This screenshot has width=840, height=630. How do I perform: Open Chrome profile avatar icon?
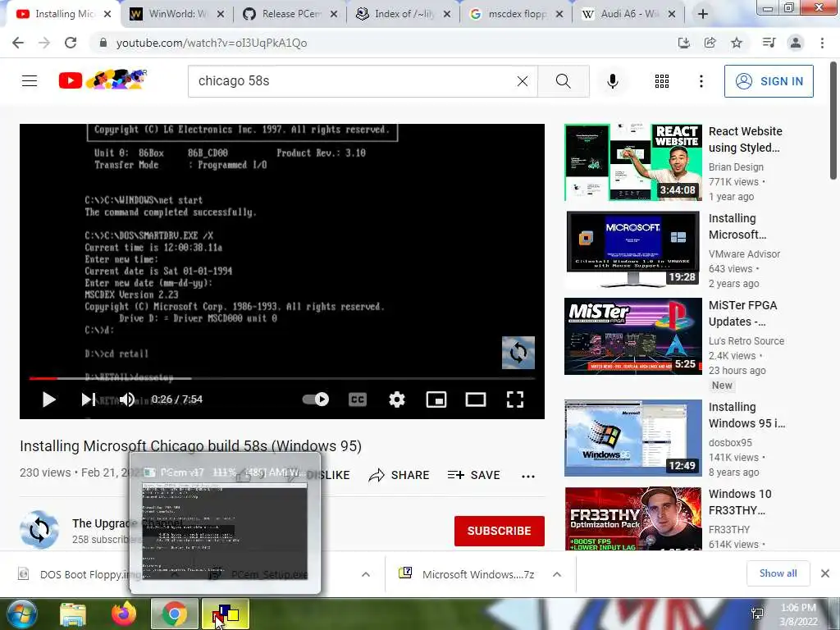click(x=796, y=43)
